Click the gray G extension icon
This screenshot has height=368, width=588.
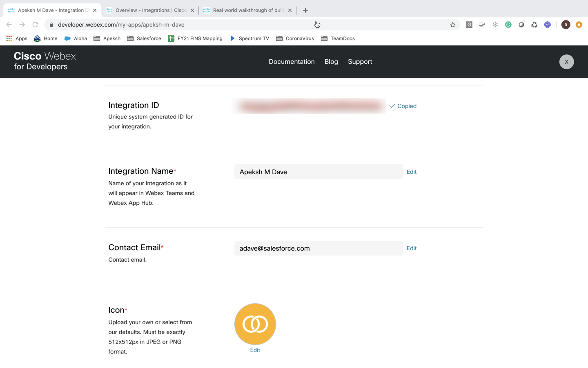[x=469, y=25]
